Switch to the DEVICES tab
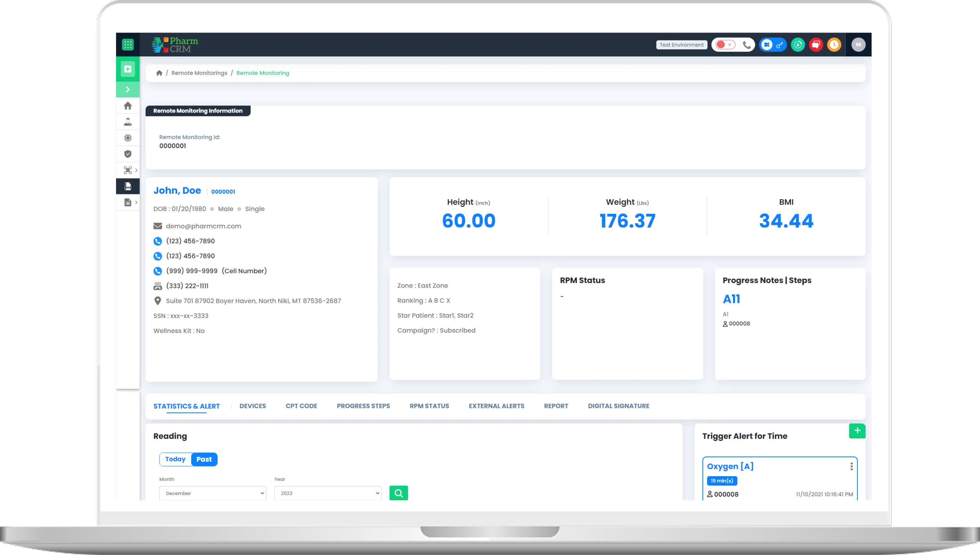980x555 pixels. coord(252,406)
